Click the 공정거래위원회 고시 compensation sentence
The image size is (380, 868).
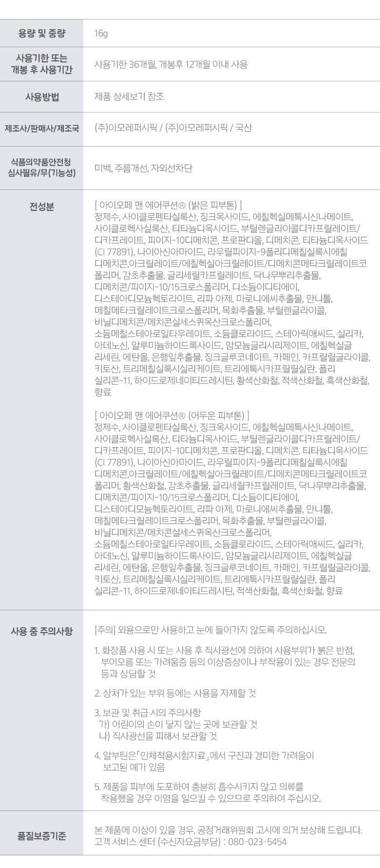coord(228,830)
